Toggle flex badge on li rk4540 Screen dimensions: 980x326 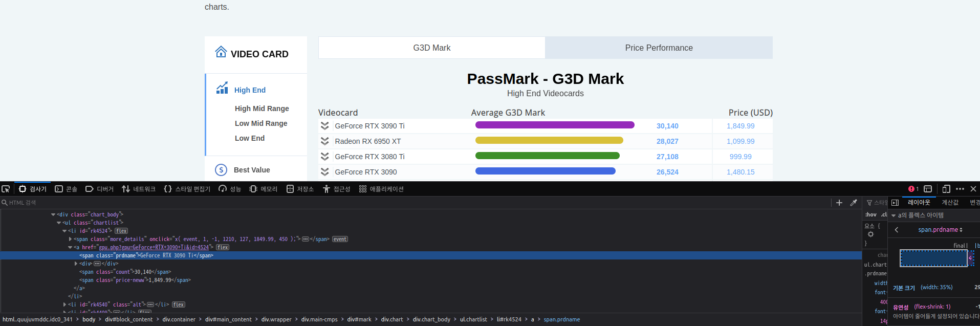(x=179, y=305)
